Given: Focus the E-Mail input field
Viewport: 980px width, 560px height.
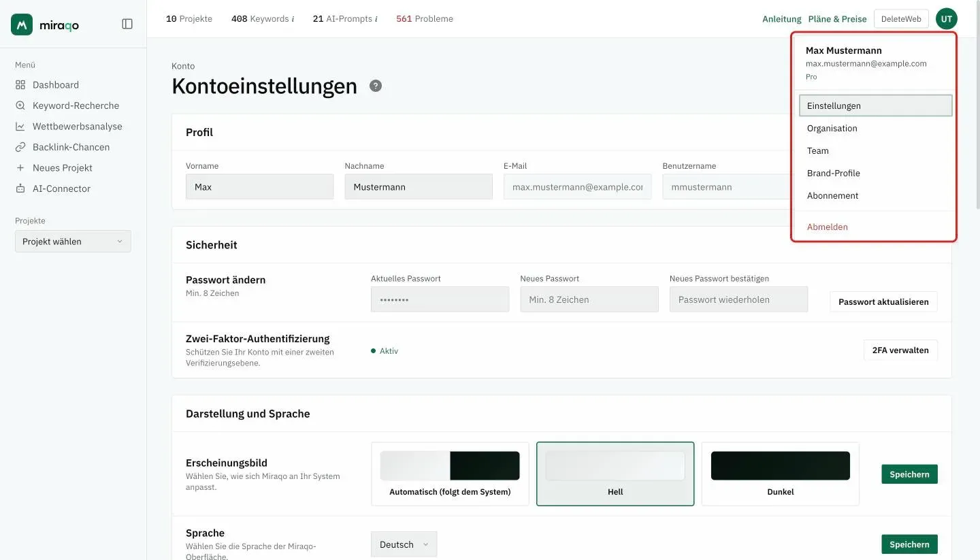Looking at the screenshot, I should (x=577, y=186).
